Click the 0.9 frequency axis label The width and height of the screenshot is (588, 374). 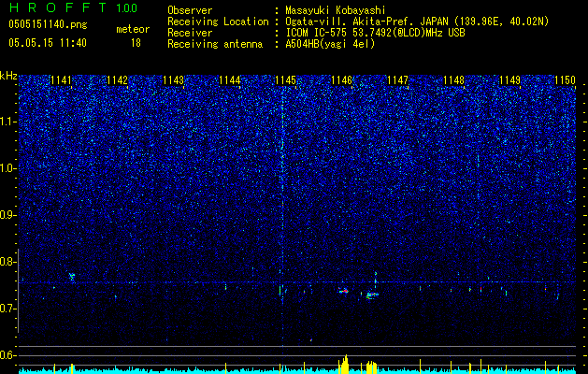8,215
